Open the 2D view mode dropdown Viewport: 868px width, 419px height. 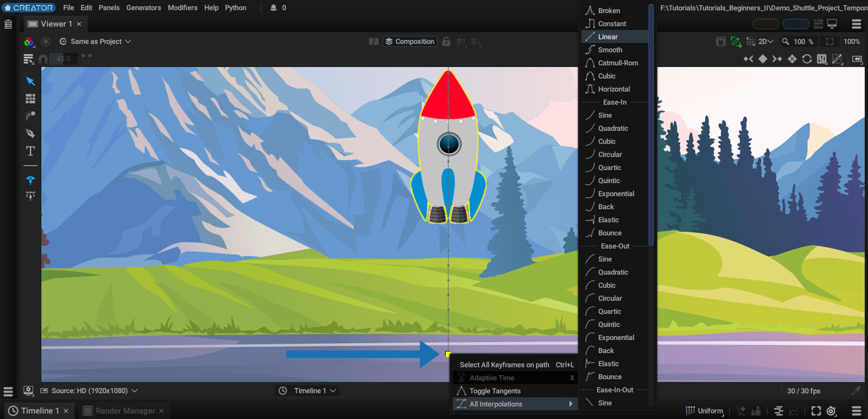pos(766,41)
